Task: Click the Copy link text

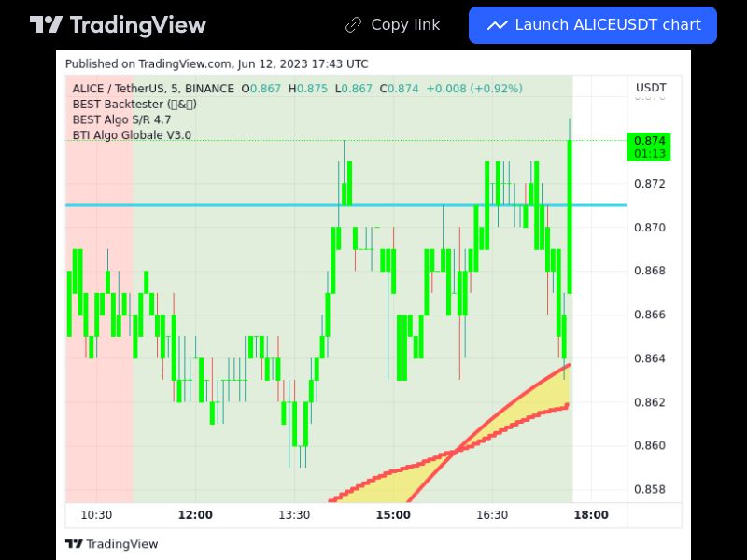Action: click(405, 25)
